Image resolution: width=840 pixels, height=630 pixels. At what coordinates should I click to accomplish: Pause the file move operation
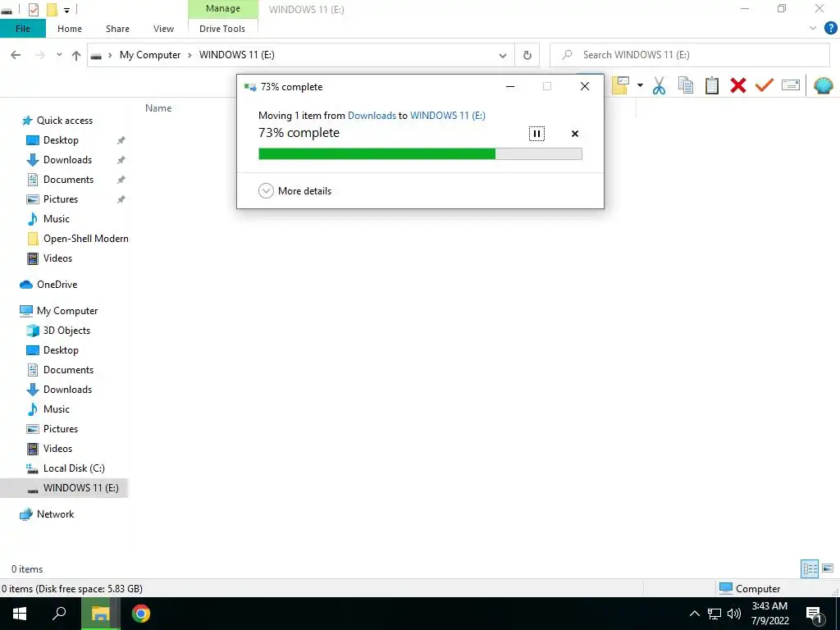point(536,134)
